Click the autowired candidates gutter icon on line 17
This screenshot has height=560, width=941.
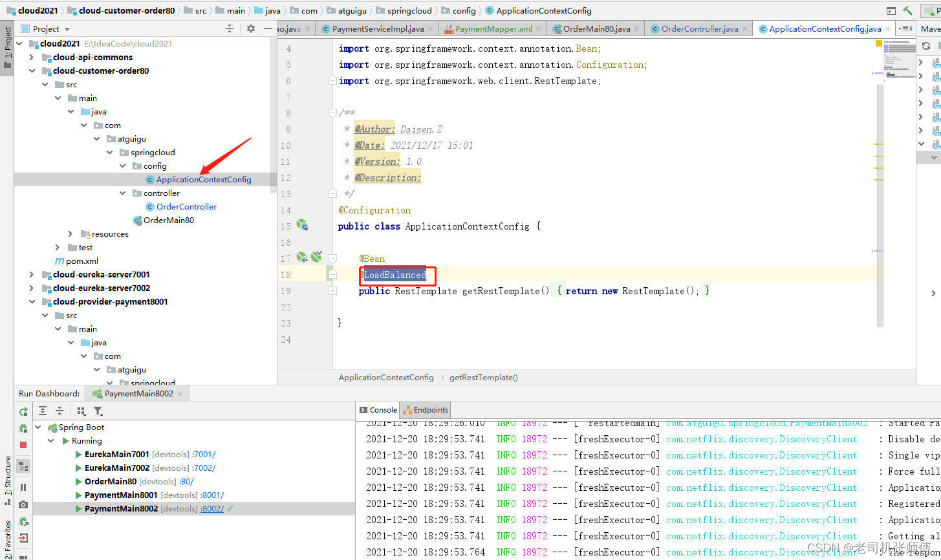click(316, 257)
